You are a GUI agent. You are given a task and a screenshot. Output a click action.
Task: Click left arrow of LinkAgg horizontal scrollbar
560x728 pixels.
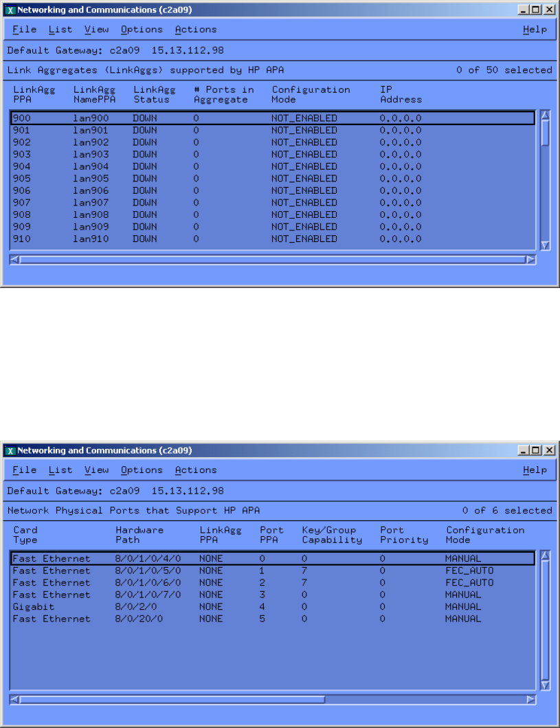pos(15,260)
